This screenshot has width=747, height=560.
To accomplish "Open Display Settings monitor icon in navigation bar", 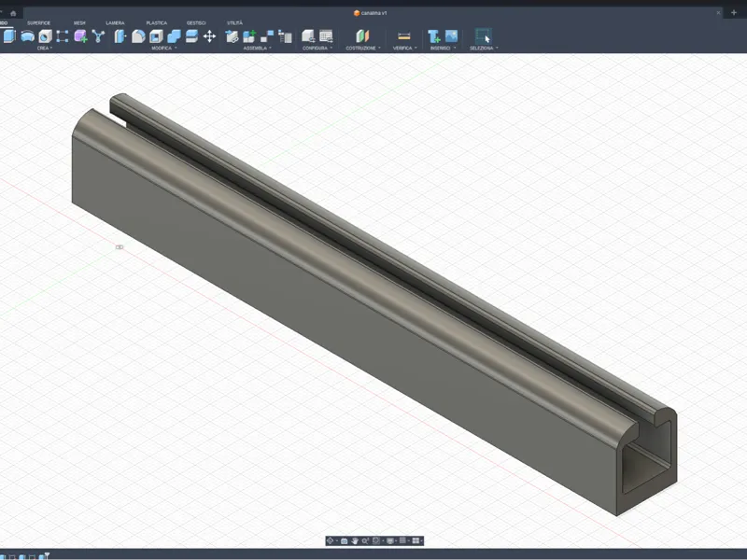I will pyautogui.click(x=390, y=541).
